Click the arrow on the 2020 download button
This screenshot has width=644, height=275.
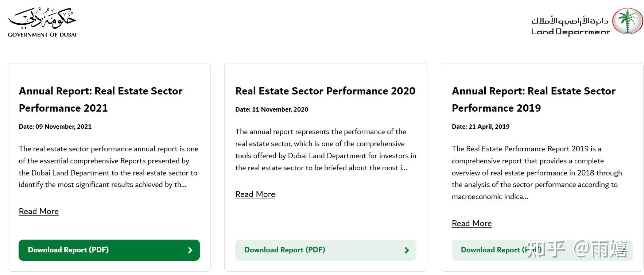407,250
